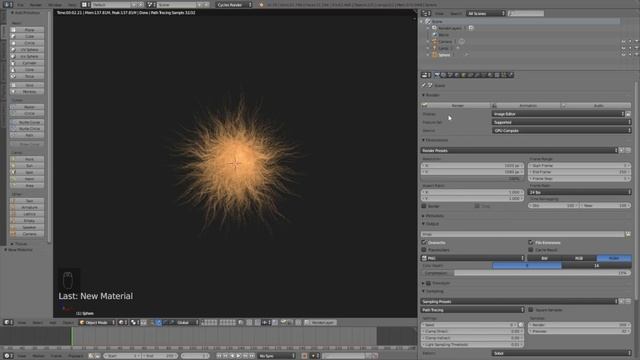Viewport: 640px width, 360px height.
Task: Add a Speaker object
Action: [27, 227]
